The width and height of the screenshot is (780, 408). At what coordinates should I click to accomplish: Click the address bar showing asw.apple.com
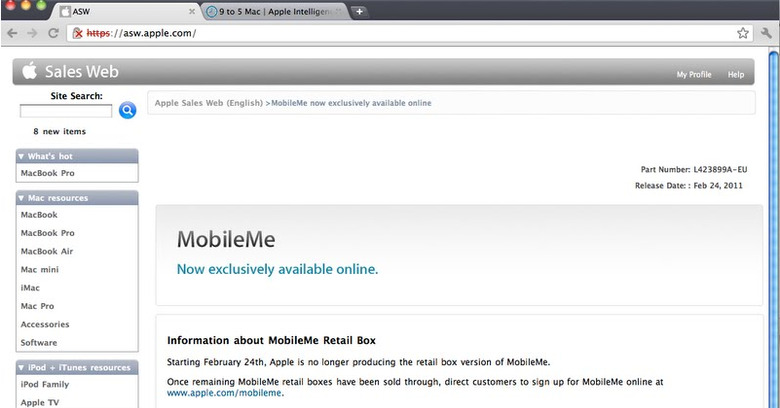coord(408,33)
